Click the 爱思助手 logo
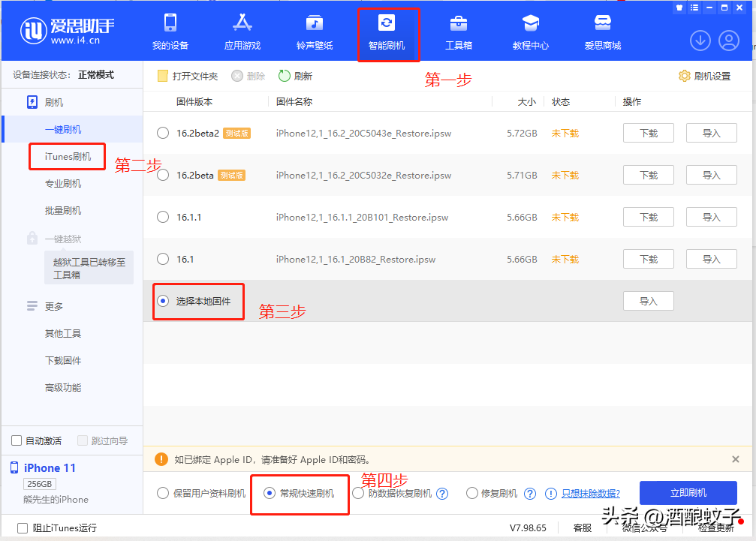 67,30
